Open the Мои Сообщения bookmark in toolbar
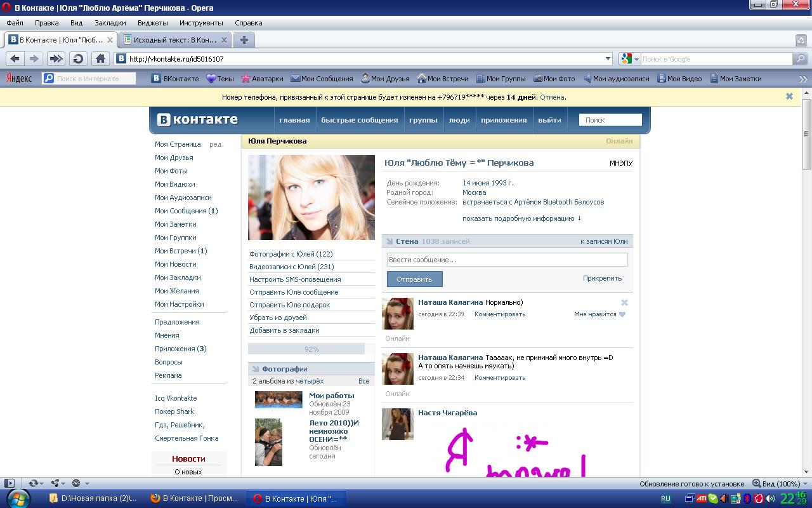The image size is (812, 508). 322,79
